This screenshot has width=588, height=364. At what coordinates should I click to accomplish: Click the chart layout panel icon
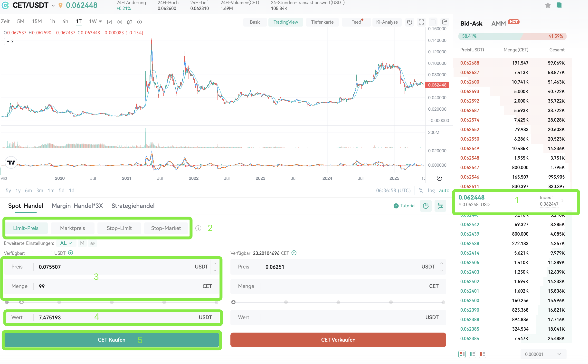(433, 22)
